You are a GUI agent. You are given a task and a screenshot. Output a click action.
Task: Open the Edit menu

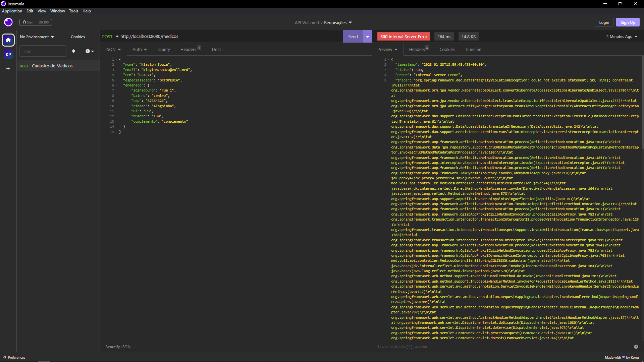coord(30,11)
